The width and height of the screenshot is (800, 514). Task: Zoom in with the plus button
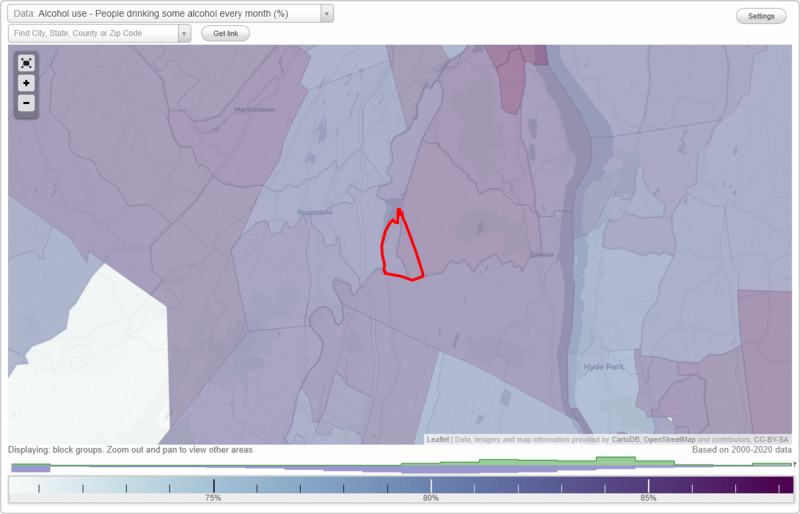pyautogui.click(x=26, y=83)
